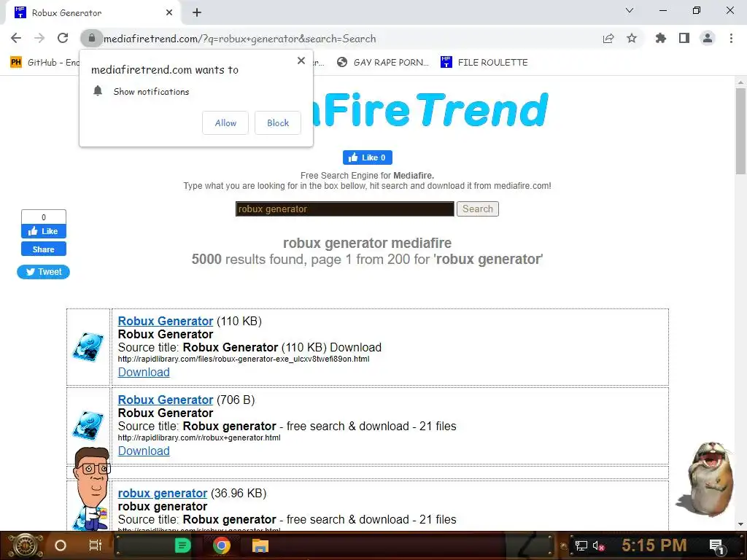This screenshot has width=747, height=560.
Task: Open Robux Generator (110 KB) title link
Action: click(x=166, y=321)
